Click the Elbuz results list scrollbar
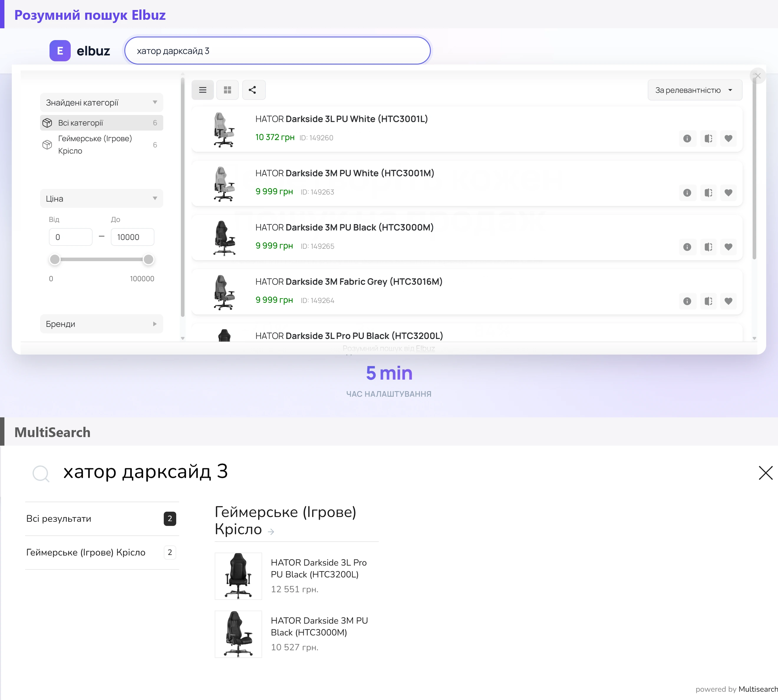 tap(754, 169)
